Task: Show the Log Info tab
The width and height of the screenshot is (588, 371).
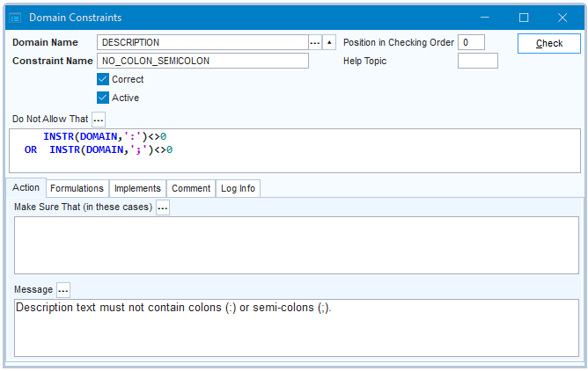Action: [x=238, y=188]
